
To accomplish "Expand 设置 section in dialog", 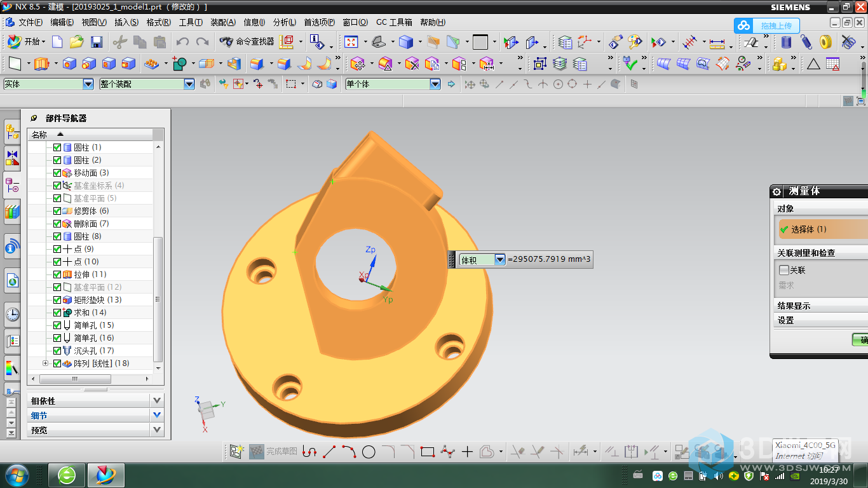I will point(820,320).
